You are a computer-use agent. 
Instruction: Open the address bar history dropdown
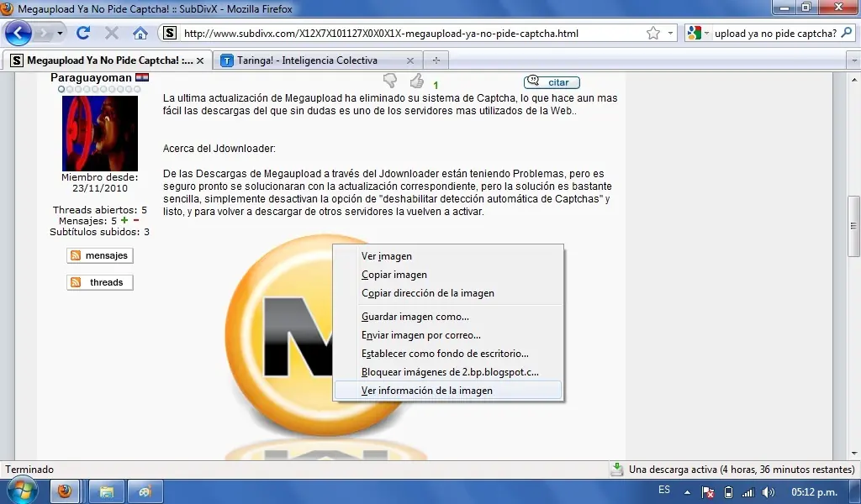tap(670, 34)
